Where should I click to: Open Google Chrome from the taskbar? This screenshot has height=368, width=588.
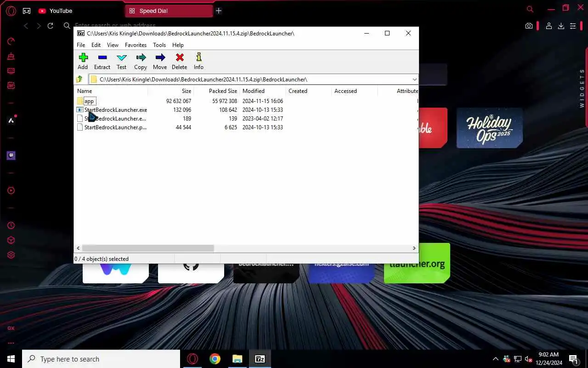[215, 359]
